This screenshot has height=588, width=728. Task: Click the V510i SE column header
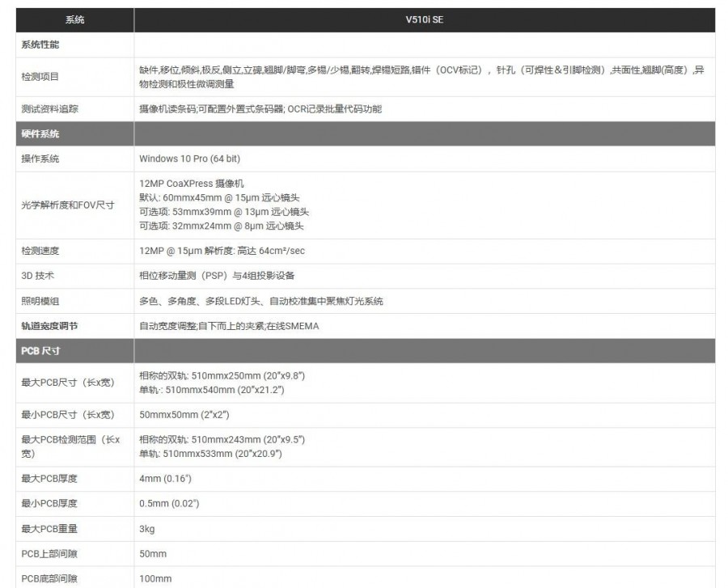[425, 19]
